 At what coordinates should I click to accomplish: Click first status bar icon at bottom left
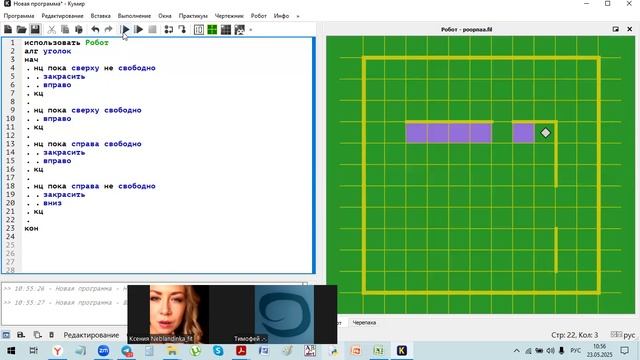pos(6,335)
